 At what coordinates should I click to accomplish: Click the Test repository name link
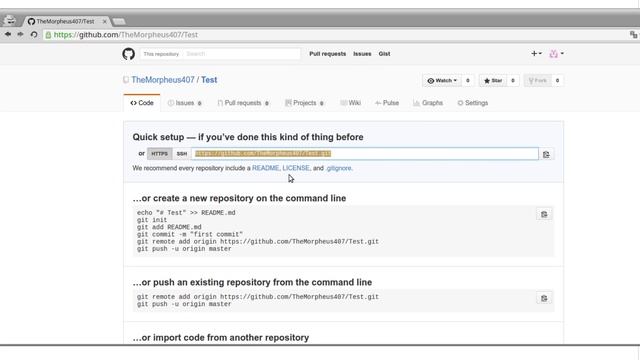point(209,80)
